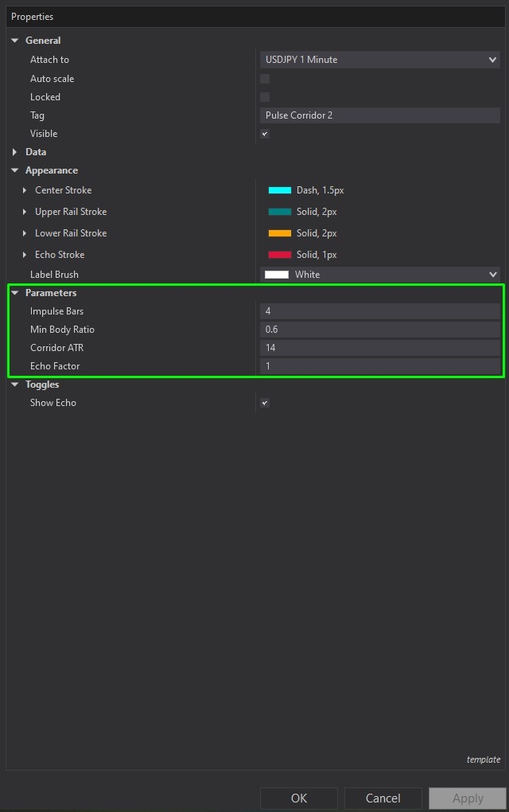Click the OK button
Image resolution: width=509 pixels, height=812 pixels.
pyautogui.click(x=299, y=798)
